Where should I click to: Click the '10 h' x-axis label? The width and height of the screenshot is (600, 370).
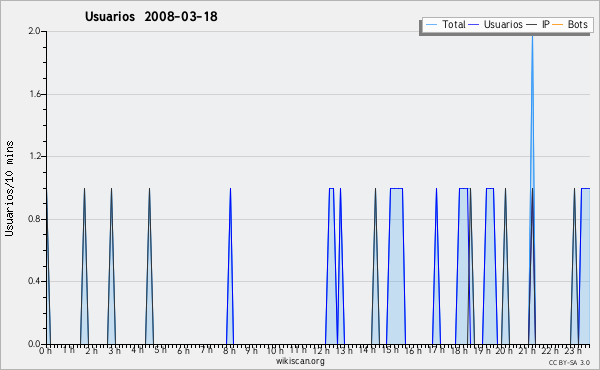[x=275, y=351]
